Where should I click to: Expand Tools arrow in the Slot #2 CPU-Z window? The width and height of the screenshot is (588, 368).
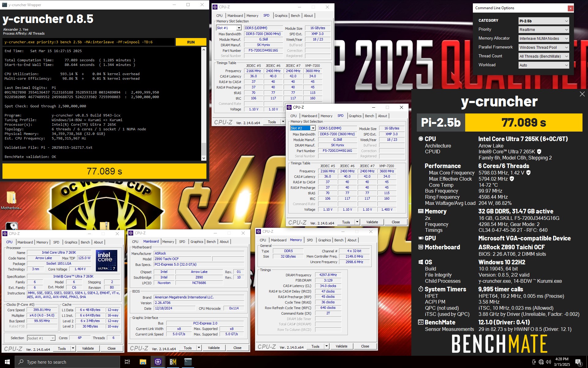point(357,222)
